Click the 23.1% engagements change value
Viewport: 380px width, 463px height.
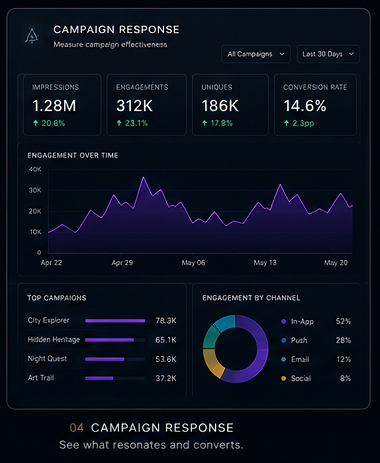point(136,123)
